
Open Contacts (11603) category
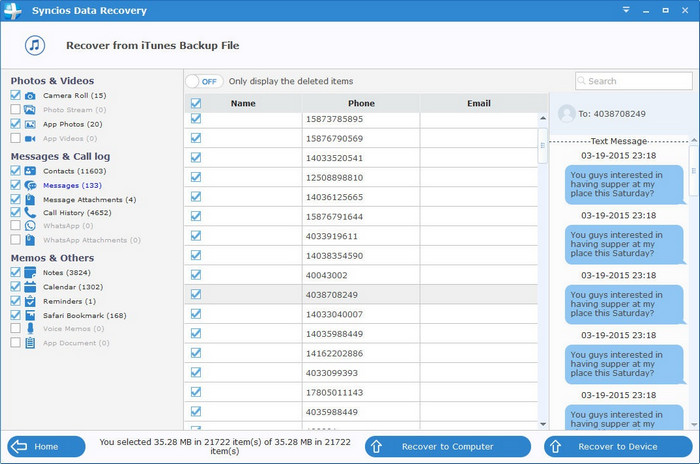pyautogui.click(x=75, y=171)
